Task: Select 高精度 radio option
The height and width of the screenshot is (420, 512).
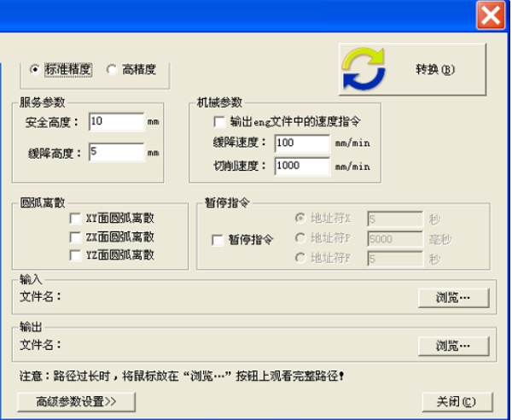Action: (111, 69)
